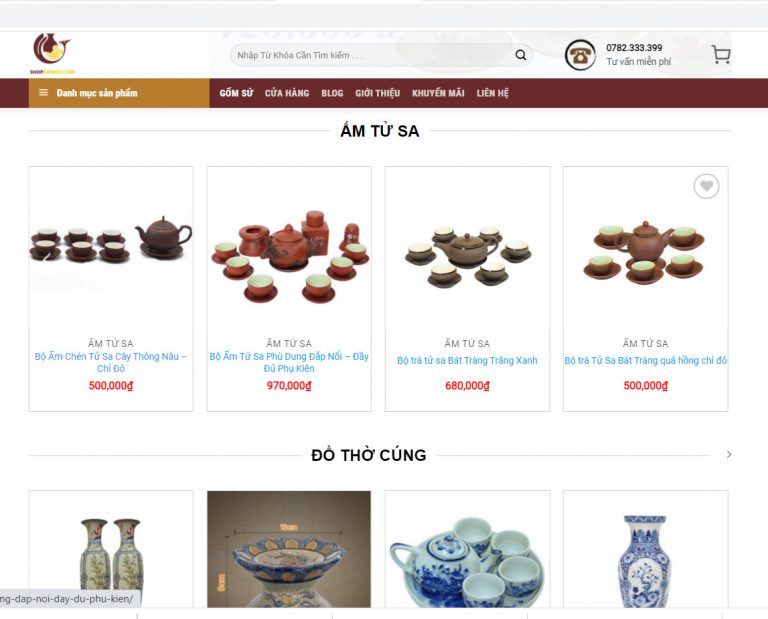Screen dimensions: 768x619
Task: Open Bộ trà tử sa Bát Tràng Trắng Xanh link
Action: 467,360
